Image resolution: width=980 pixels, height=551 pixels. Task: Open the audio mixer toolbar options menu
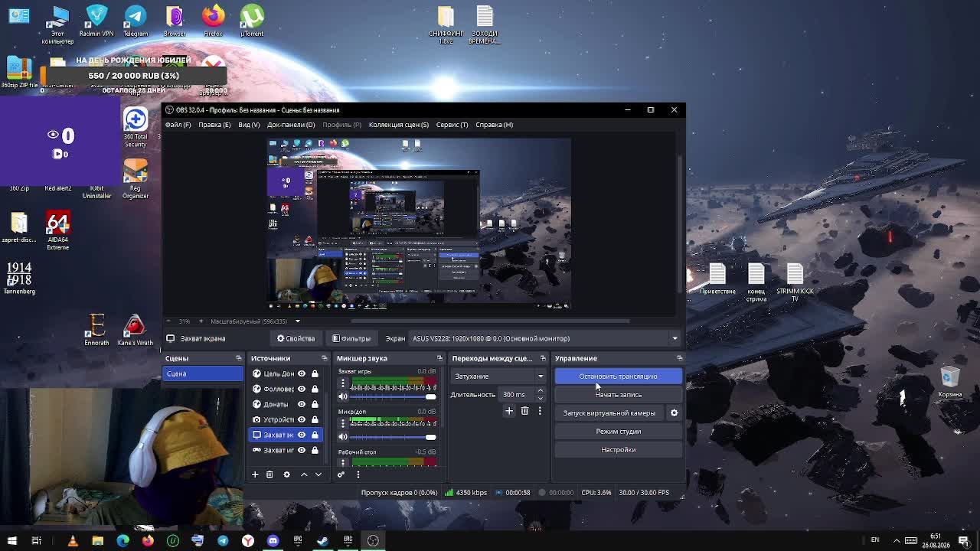click(358, 474)
